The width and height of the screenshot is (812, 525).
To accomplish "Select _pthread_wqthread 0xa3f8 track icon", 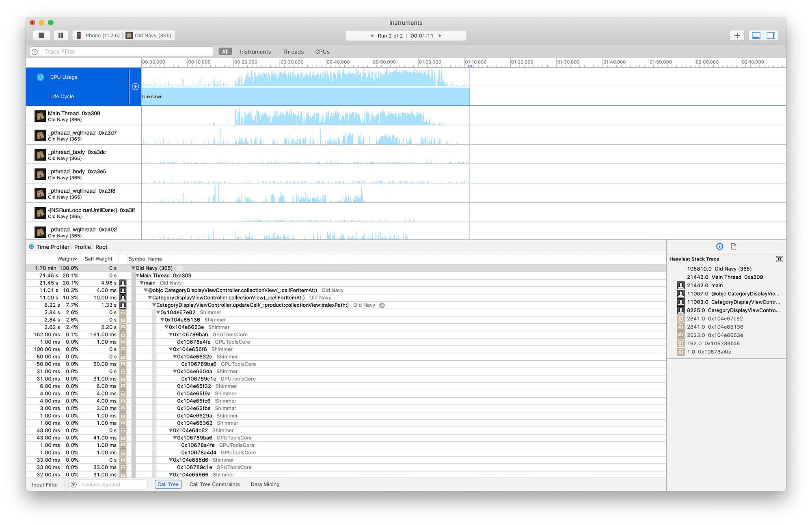I will point(40,194).
